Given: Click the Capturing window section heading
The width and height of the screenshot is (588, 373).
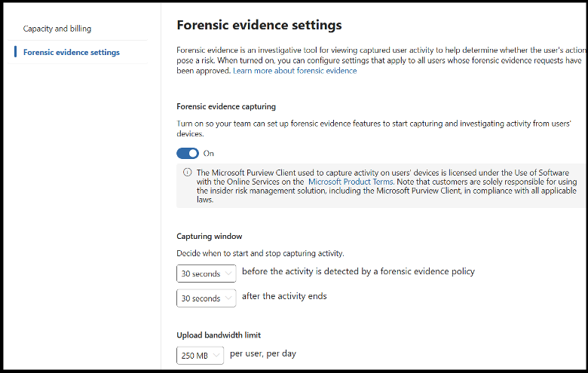Looking at the screenshot, I should (x=210, y=236).
